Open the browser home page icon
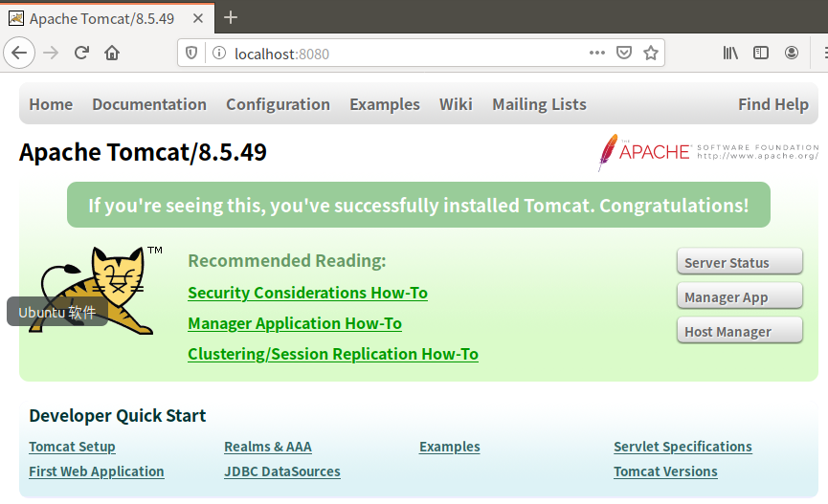The image size is (828, 504). pyautogui.click(x=112, y=53)
